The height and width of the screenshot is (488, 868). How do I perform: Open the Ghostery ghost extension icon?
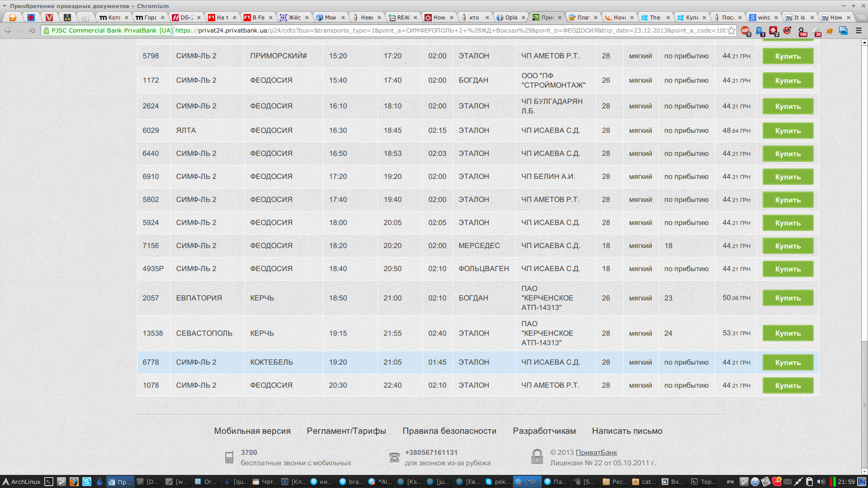(x=759, y=31)
